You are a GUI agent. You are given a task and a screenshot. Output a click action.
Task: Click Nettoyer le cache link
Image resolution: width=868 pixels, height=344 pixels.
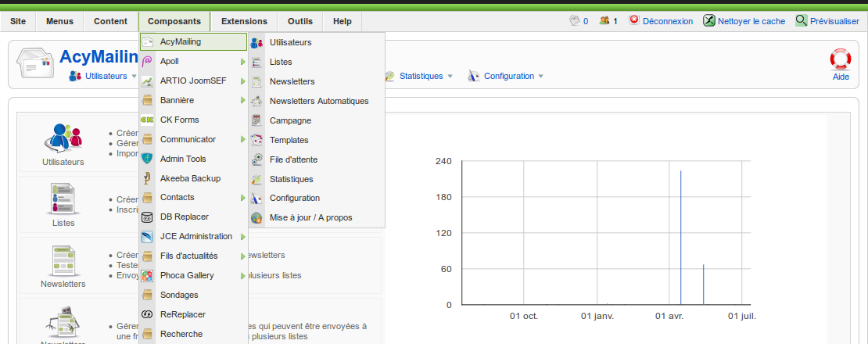click(x=751, y=21)
